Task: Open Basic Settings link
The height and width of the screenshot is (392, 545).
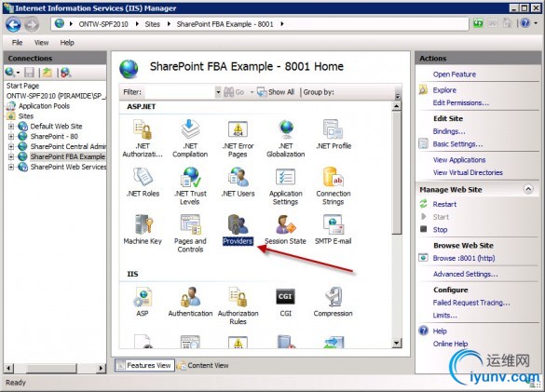Action: [x=457, y=144]
